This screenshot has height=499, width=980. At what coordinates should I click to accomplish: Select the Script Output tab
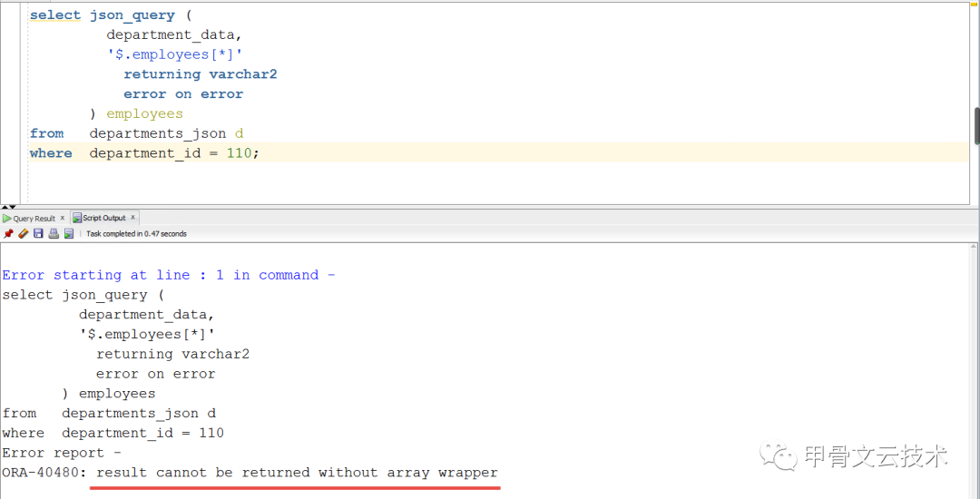103,218
